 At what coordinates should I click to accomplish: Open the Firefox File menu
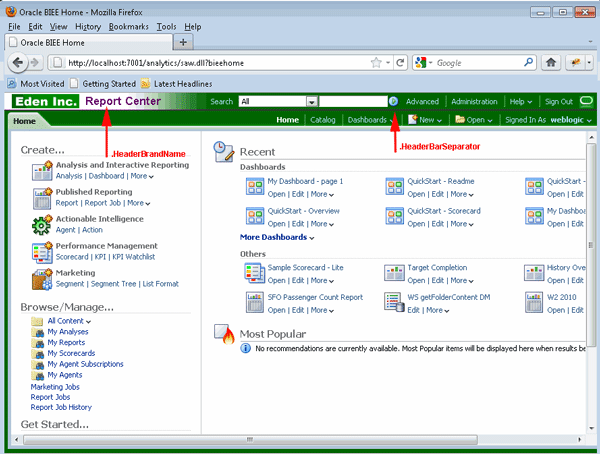tap(14, 26)
